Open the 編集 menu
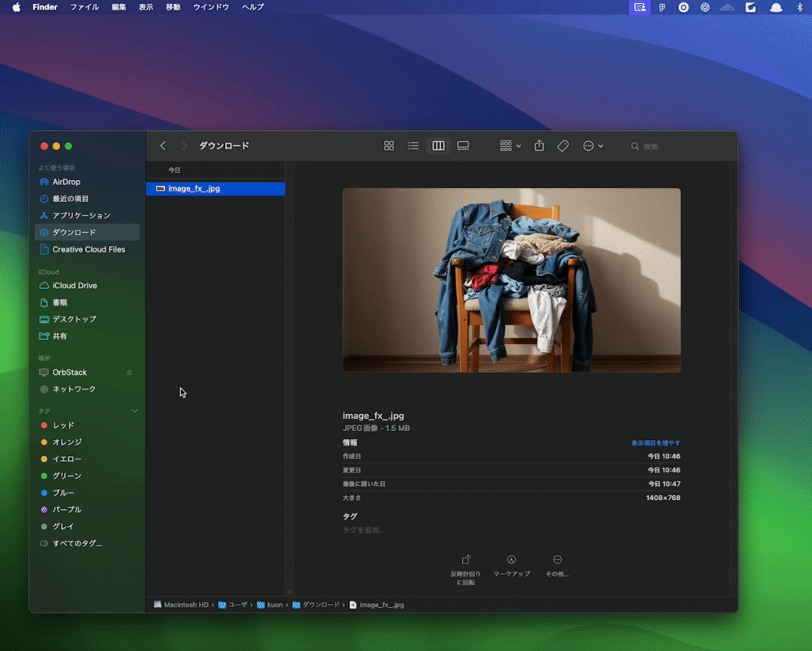This screenshot has height=651, width=812. (x=119, y=7)
